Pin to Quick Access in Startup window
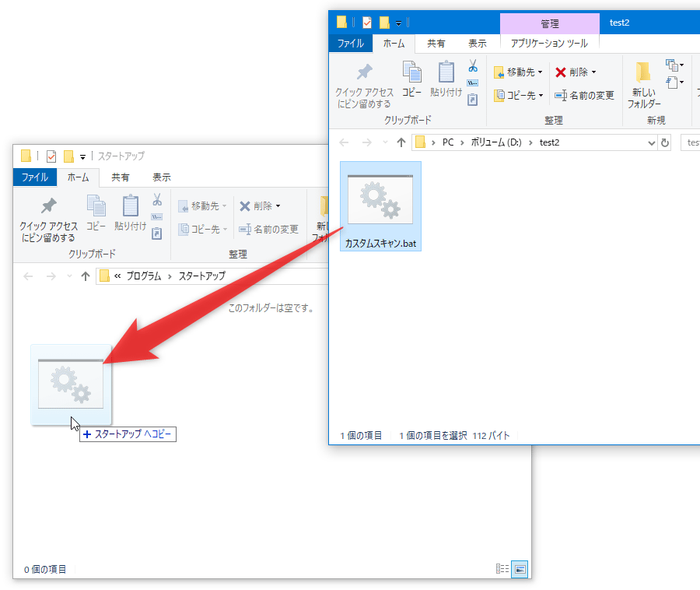This screenshot has width=700, height=590. tap(48, 219)
